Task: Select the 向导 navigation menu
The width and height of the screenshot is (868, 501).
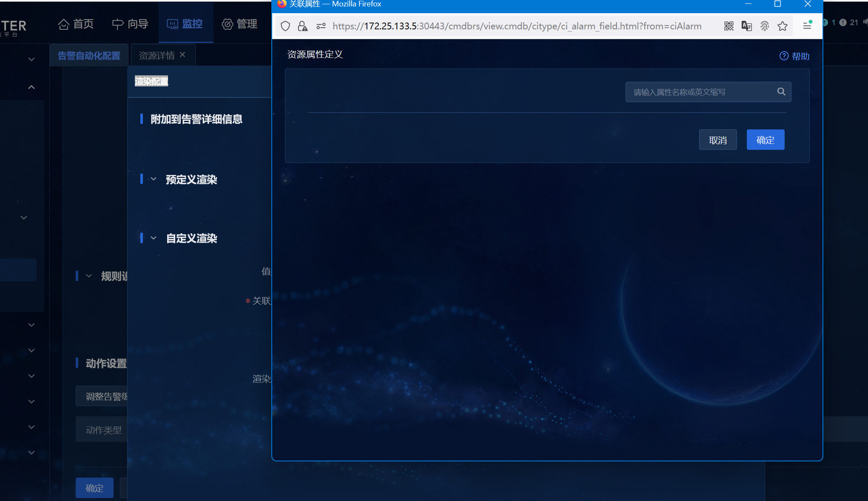Action: click(130, 24)
